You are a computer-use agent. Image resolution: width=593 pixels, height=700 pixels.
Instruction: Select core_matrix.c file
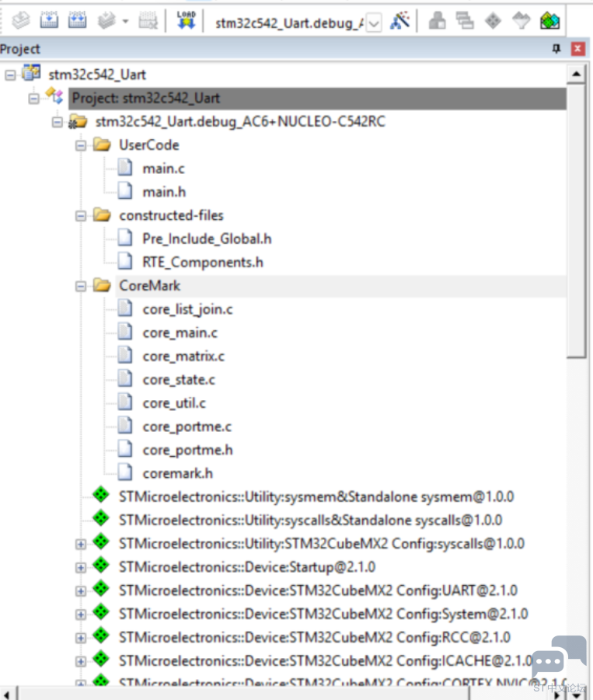183,357
